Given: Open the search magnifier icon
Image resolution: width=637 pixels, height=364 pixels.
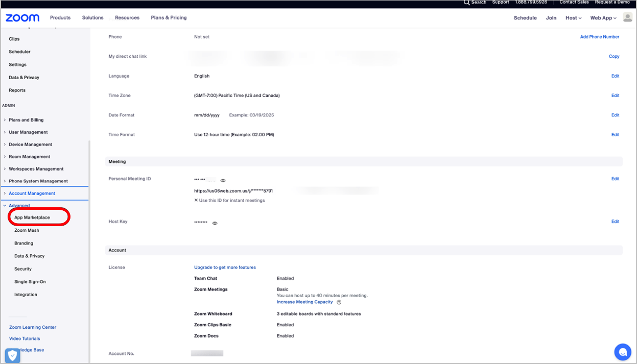Looking at the screenshot, I should coord(466,3).
